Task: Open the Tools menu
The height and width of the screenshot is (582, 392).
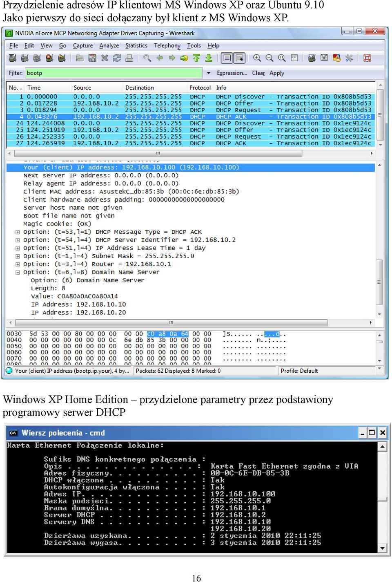Action: (194, 46)
